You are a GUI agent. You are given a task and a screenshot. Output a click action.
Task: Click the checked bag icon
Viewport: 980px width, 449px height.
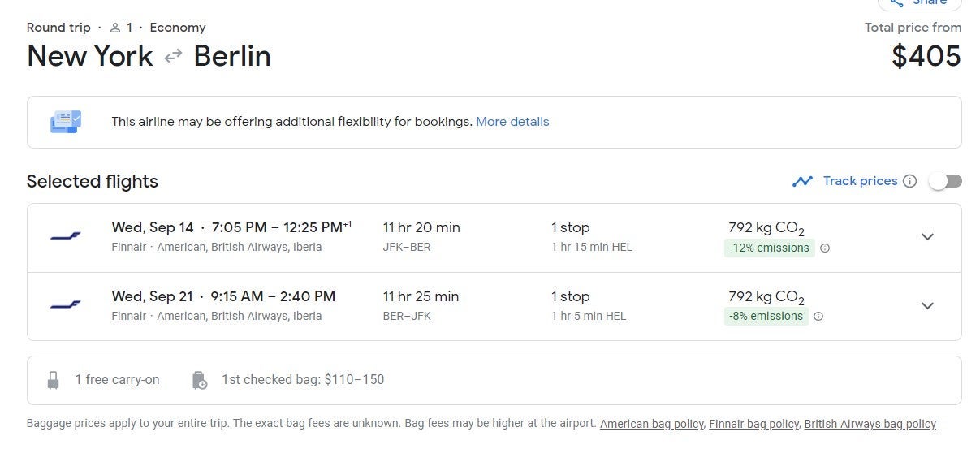pos(200,380)
